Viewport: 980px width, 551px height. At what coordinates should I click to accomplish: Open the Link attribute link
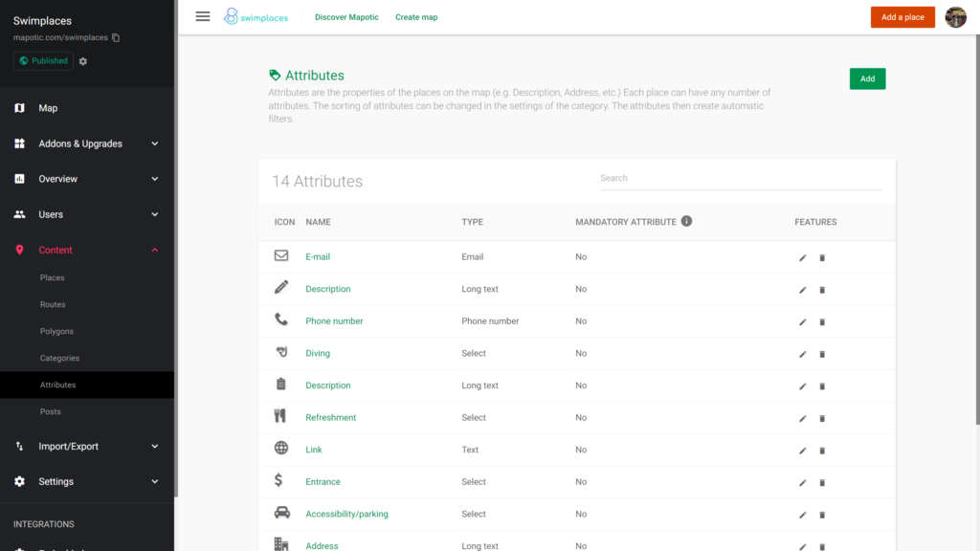tap(314, 450)
